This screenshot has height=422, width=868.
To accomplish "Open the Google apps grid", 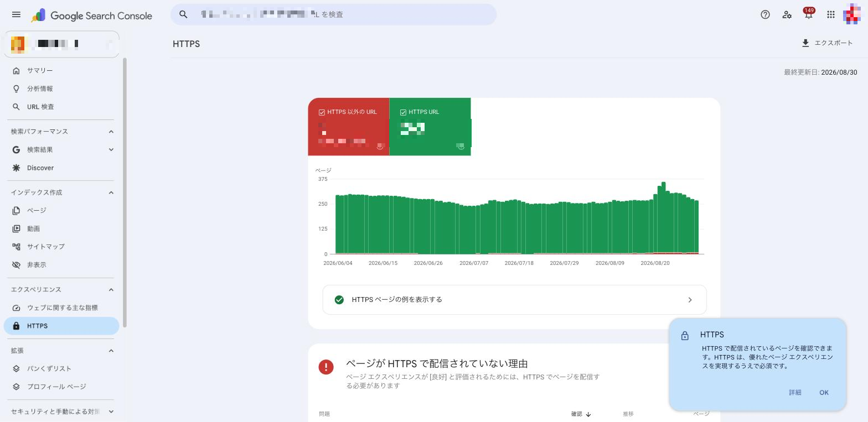I will pyautogui.click(x=831, y=15).
